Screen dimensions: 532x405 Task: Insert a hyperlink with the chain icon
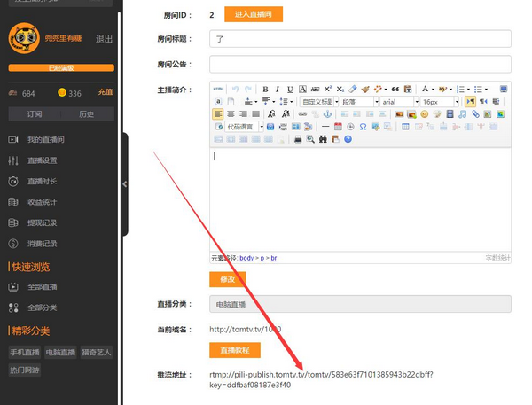click(302, 114)
